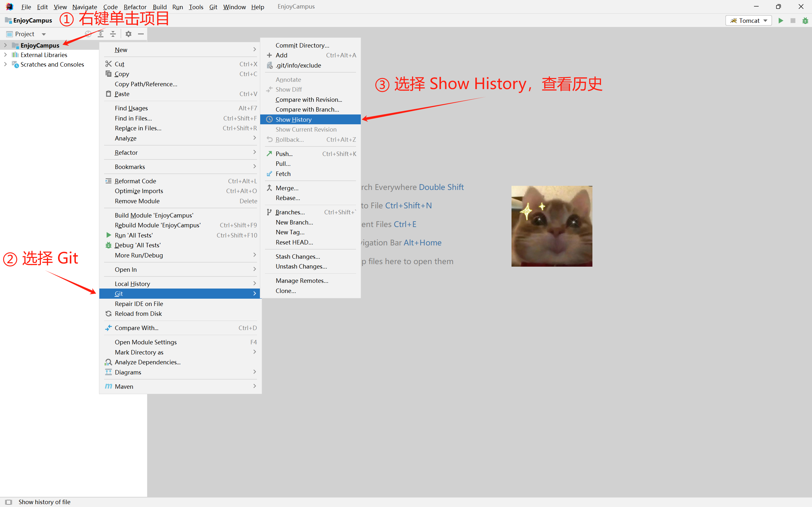Viewport: 812px width, 507px height.
Task: Click the Collapse All icon in Project panel
Action: [x=113, y=34]
